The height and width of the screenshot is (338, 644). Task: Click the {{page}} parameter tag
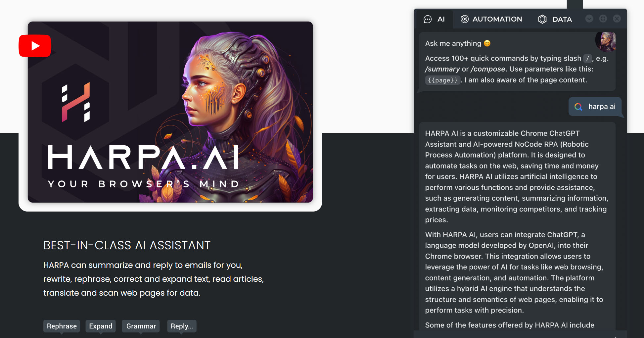tap(442, 80)
